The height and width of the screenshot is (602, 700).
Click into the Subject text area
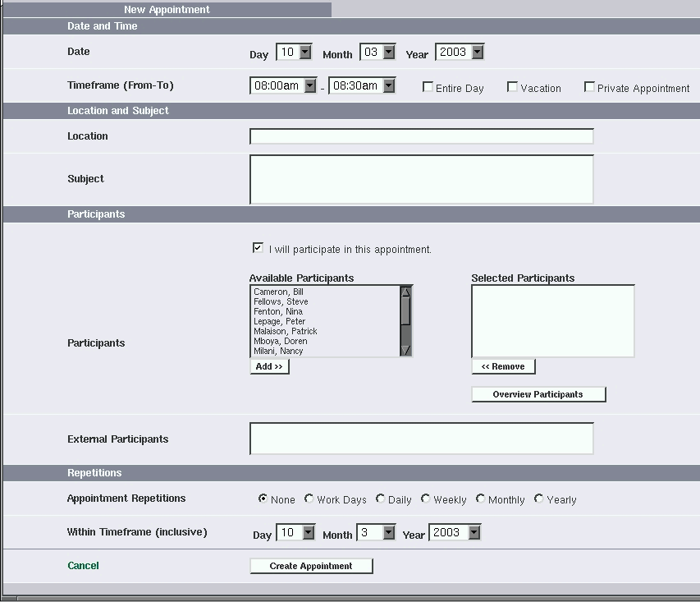tap(422, 179)
